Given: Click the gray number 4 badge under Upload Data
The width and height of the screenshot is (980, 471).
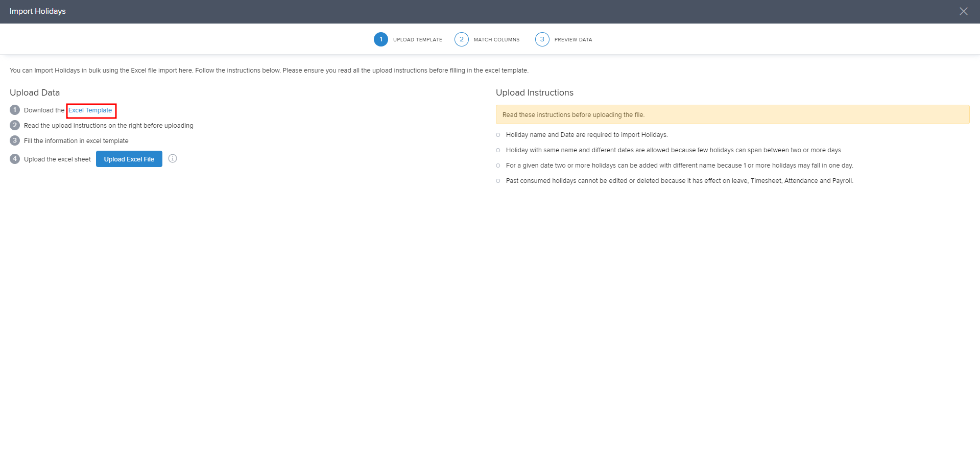Looking at the screenshot, I should point(15,159).
